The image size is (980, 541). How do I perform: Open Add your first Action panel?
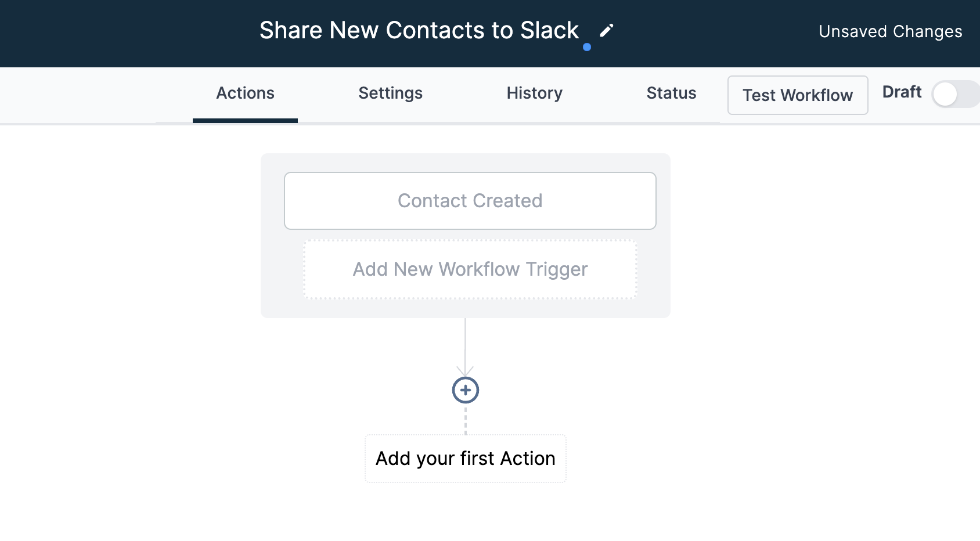tap(464, 458)
